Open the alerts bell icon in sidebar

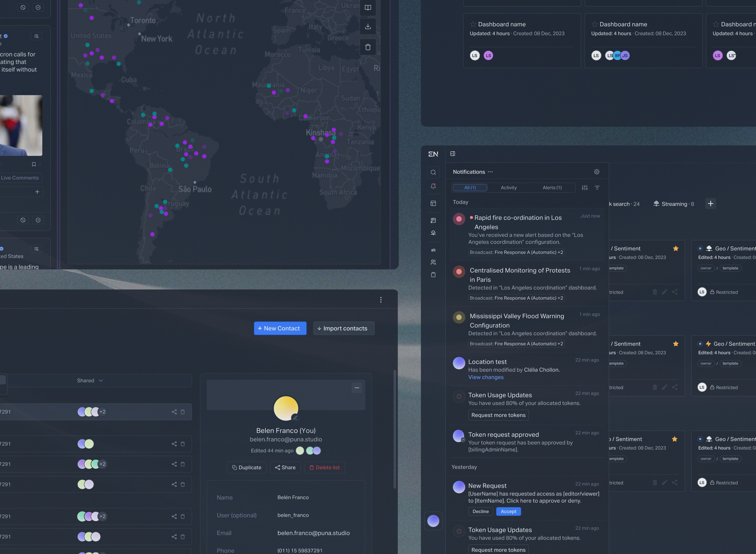[x=433, y=187]
